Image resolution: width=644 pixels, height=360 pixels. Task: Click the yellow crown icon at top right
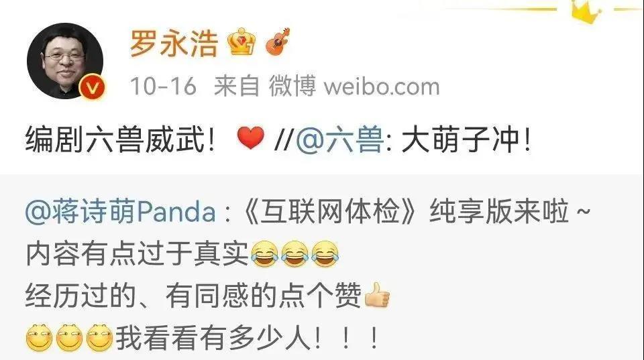click(586, 11)
